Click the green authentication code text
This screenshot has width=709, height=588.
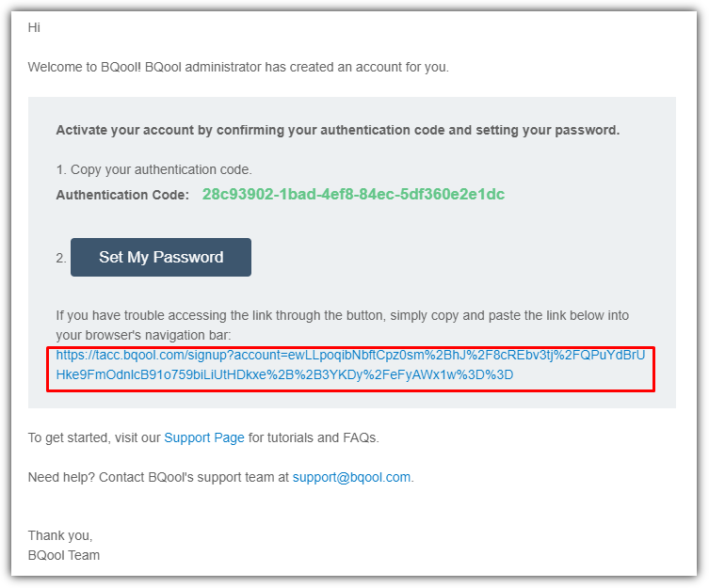[353, 195]
